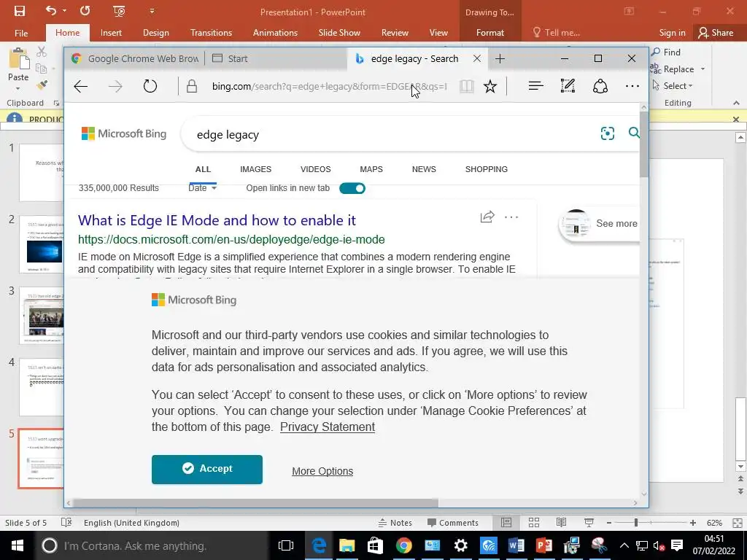Click Accept on the cookie banner
The image size is (747, 560).
[x=206, y=469]
